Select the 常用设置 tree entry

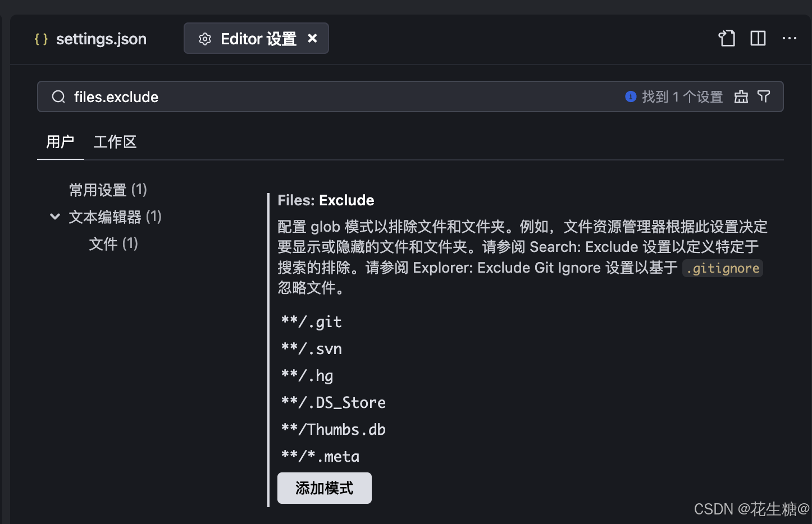(x=108, y=190)
